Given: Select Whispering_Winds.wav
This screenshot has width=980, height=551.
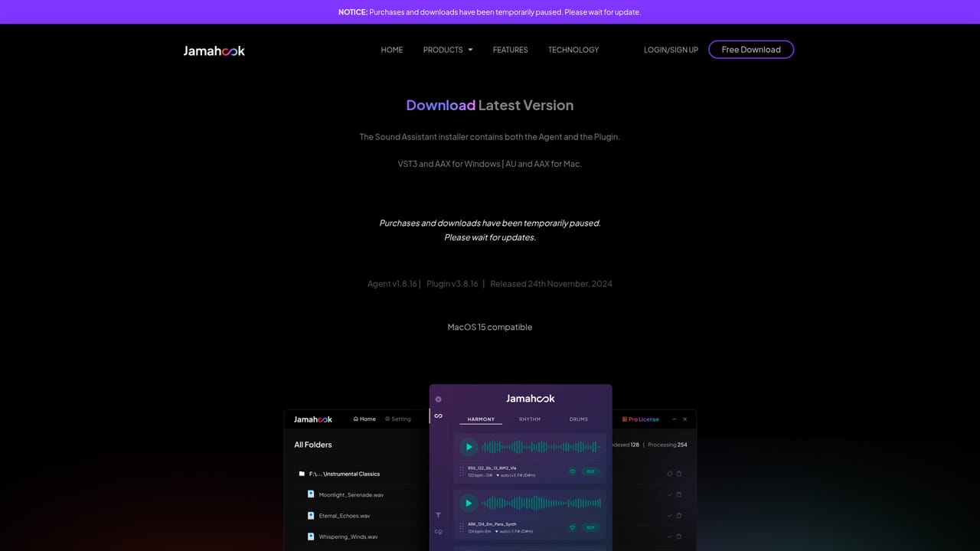Looking at the screenshot, I should [x=348, y=536].
